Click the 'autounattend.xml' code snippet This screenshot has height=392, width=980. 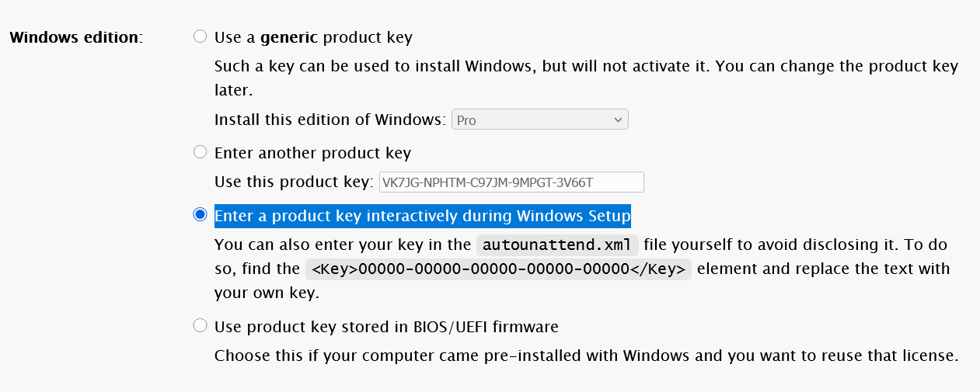[557, 245]
